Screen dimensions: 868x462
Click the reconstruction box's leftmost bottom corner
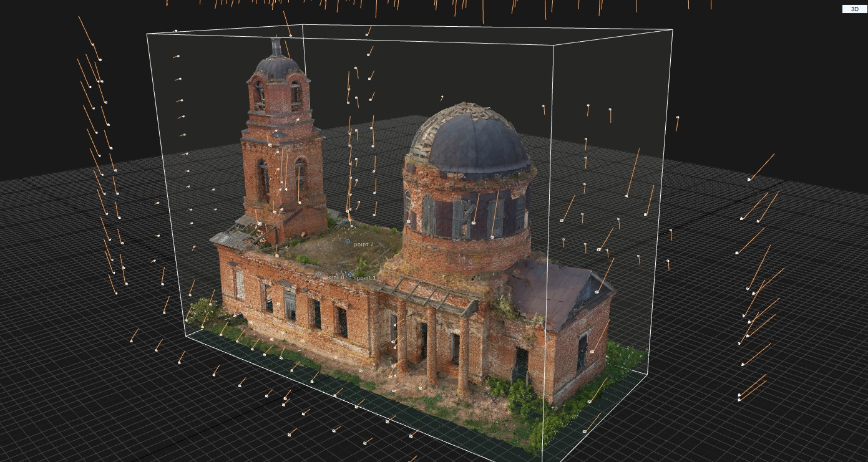[186, 335]
